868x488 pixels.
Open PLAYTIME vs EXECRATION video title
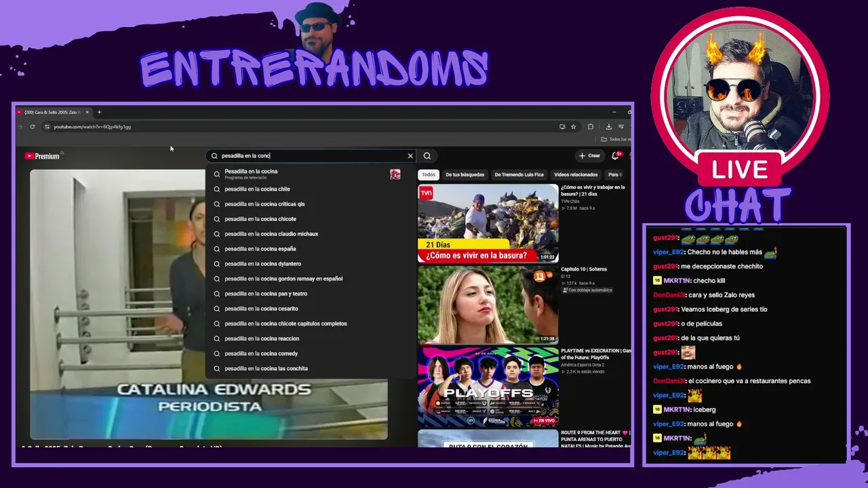(596, 354)
